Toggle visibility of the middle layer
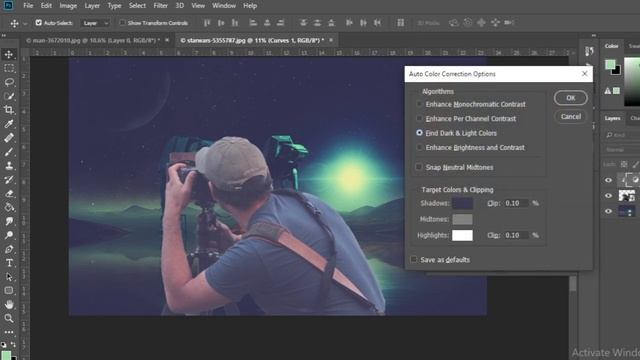This screenshot has height=360, width=640. pyautogui.click(x=608, y=196)
